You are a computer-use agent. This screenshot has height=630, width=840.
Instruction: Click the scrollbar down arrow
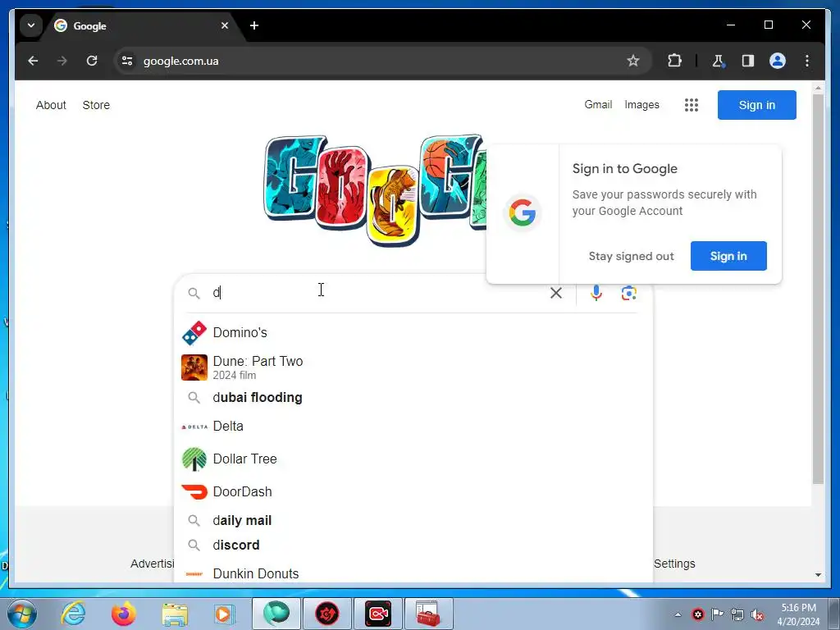(x=818, y=575)
